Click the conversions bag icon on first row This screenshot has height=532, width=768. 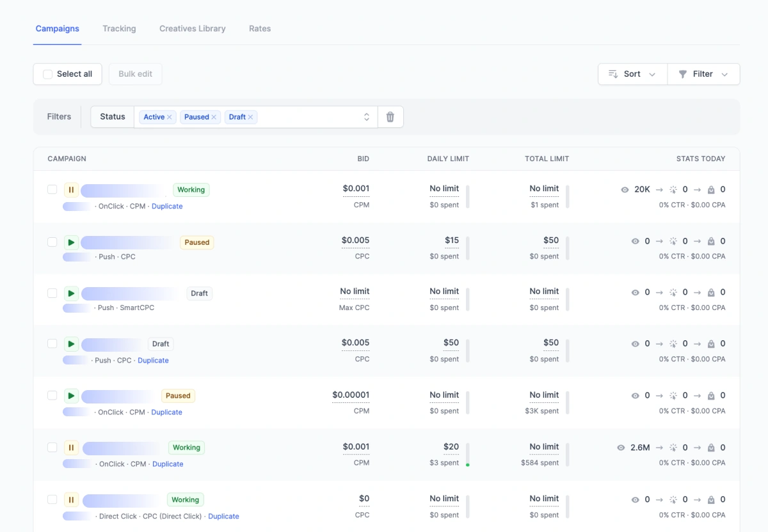pos(710,189)
